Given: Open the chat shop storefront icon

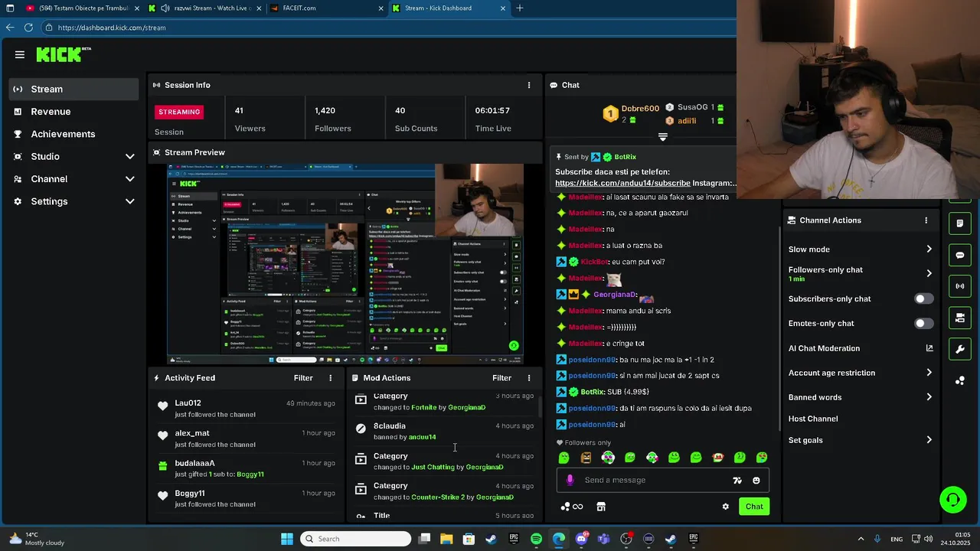Looking at the screenshot, I should [x=601, y=507].
